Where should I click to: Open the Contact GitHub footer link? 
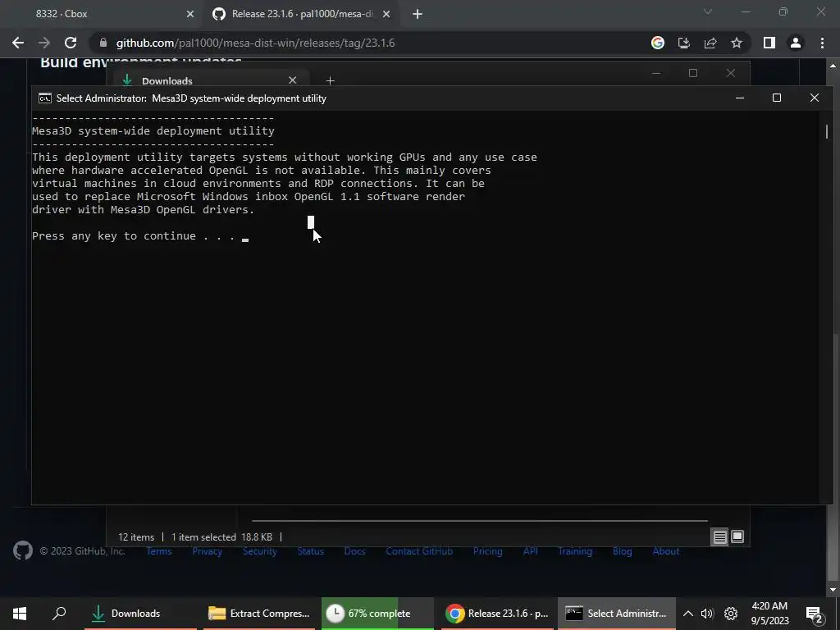pyautogui.click(x=419, y=551)
